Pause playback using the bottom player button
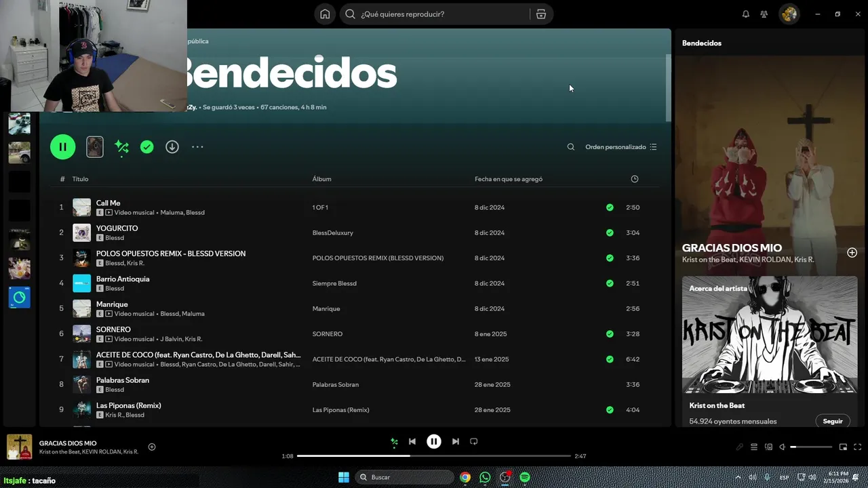Screen dimensions: 868x488 pos(434,441)
